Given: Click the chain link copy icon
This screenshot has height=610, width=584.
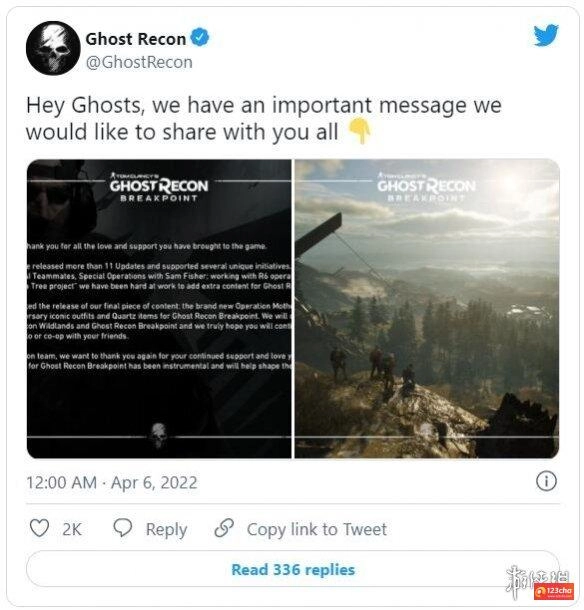Looking at the screenshot, I should (x=224, y=528).
